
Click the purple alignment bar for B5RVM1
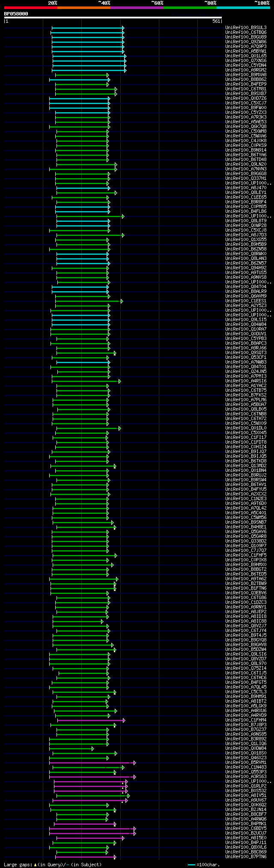pyautogui.click(x=92, y=763)
